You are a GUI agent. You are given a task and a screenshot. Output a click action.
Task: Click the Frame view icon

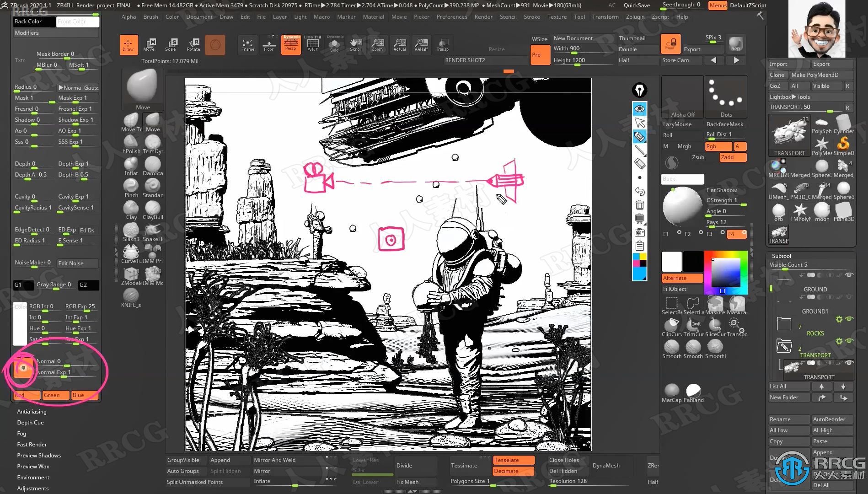pos(248,44)
